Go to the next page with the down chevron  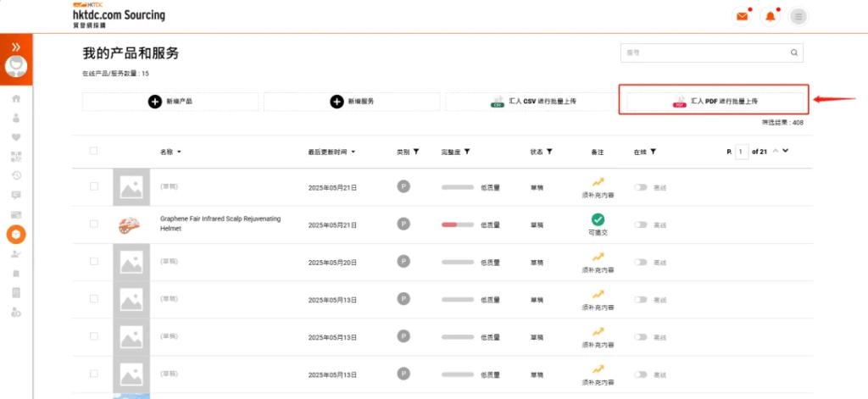[785, 151]
